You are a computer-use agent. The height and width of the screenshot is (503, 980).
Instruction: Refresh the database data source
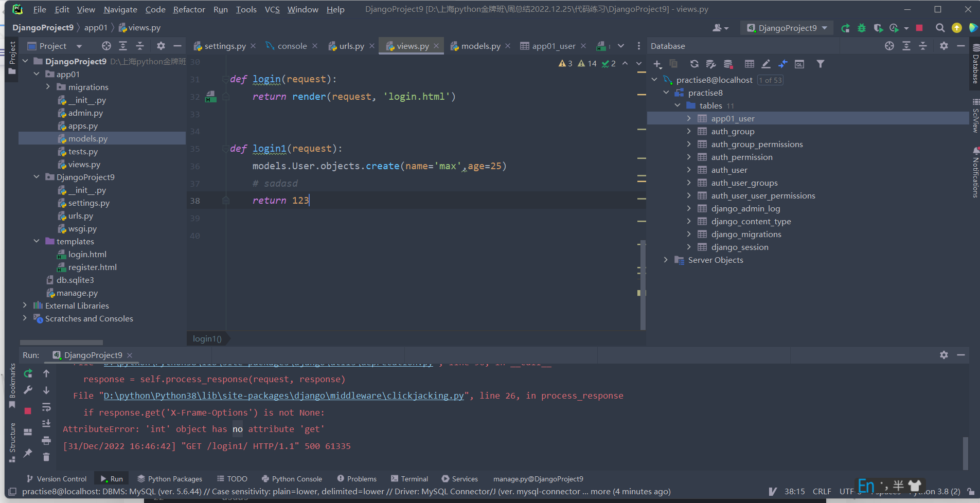694,64
